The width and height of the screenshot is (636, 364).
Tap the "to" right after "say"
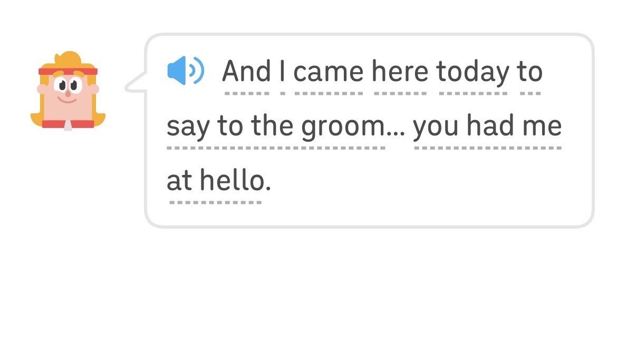click(x=229, y=126)
